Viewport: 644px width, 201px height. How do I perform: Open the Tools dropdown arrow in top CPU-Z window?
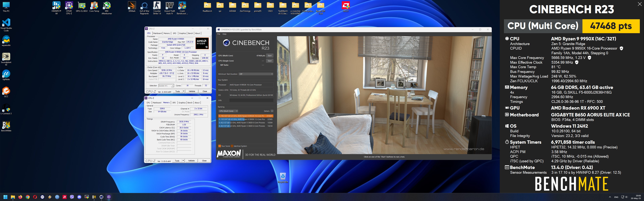(183, 91)
